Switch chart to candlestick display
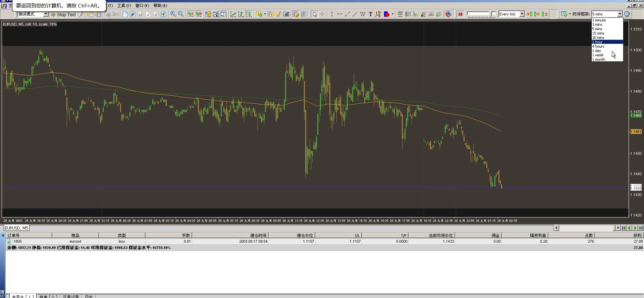Screen dimensions: 644x298 (x=249, y=14)
